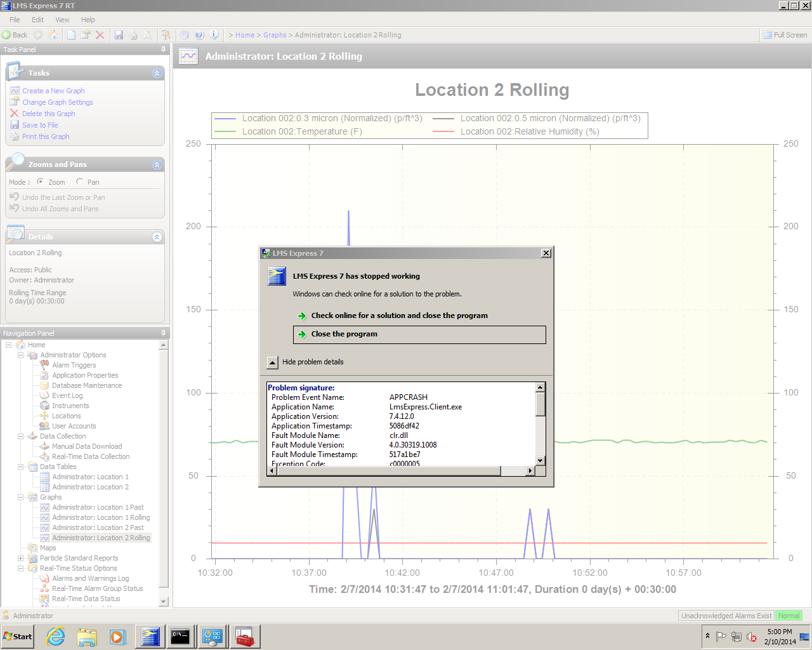Collapse the Graphs tree node

[x=21, y=497]
